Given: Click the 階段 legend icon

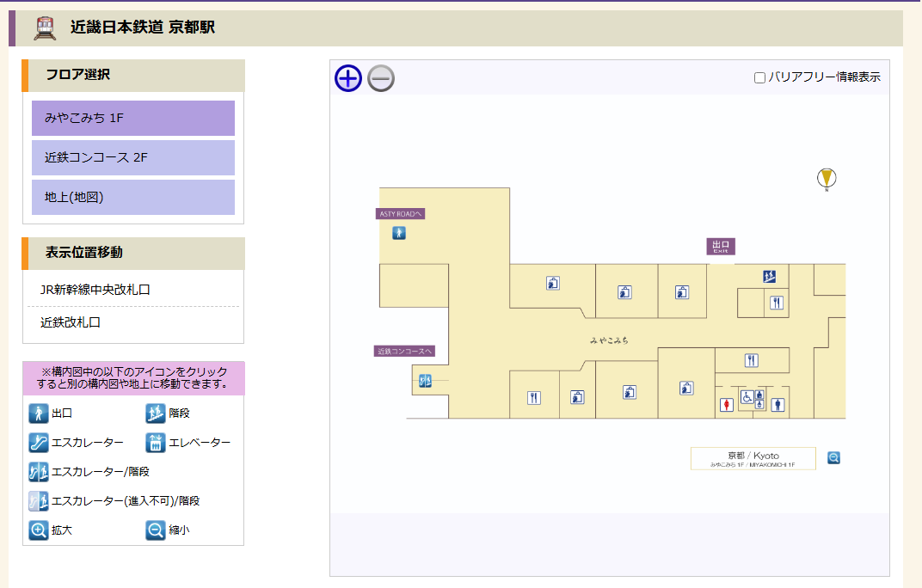Looking at the screenshot, I should click(x=155, y=413).
